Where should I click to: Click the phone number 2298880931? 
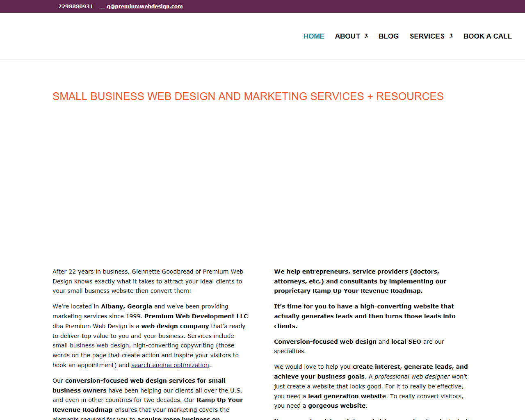[75, 6]
